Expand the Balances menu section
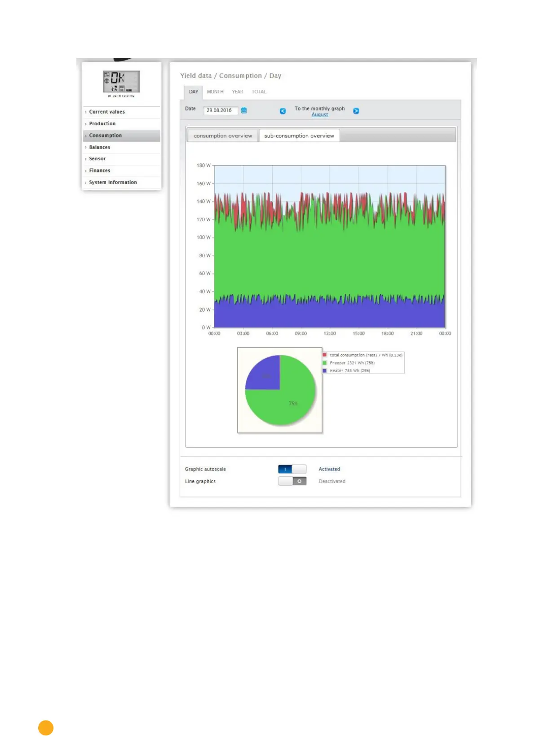Screen dimensions: 535x756 pos(100,147)
